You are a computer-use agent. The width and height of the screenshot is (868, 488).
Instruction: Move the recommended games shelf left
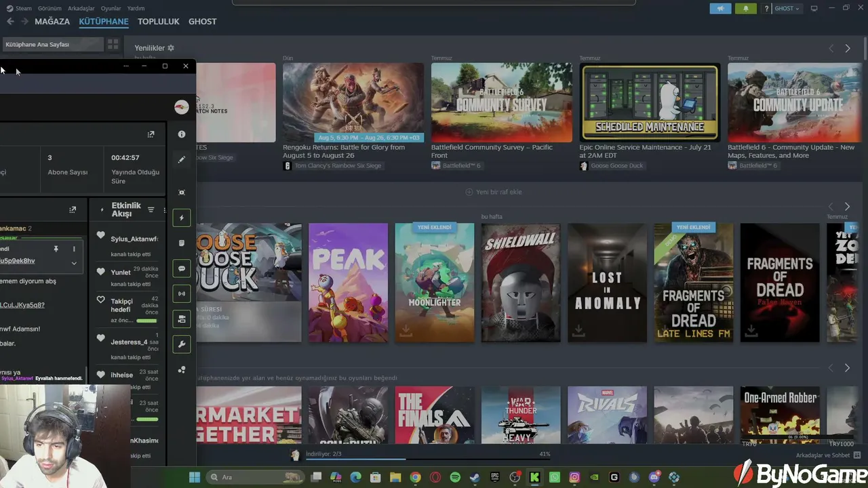click(831, 368)
